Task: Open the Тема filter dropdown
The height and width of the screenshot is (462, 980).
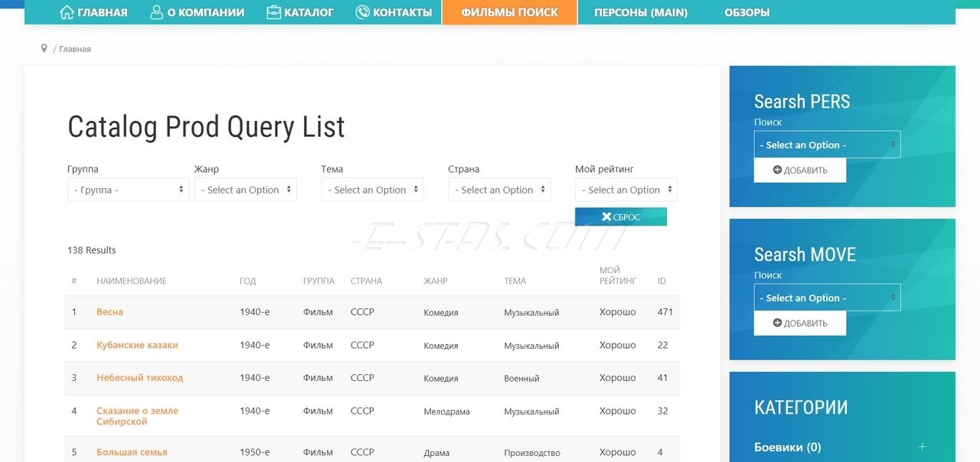Action: click(x=373, y=190)
